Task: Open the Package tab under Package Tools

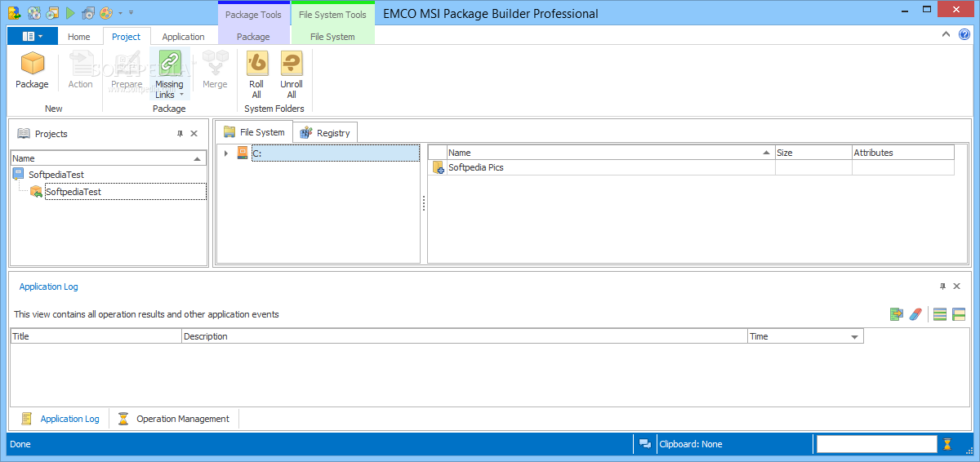Action: [x=253, y=37]
